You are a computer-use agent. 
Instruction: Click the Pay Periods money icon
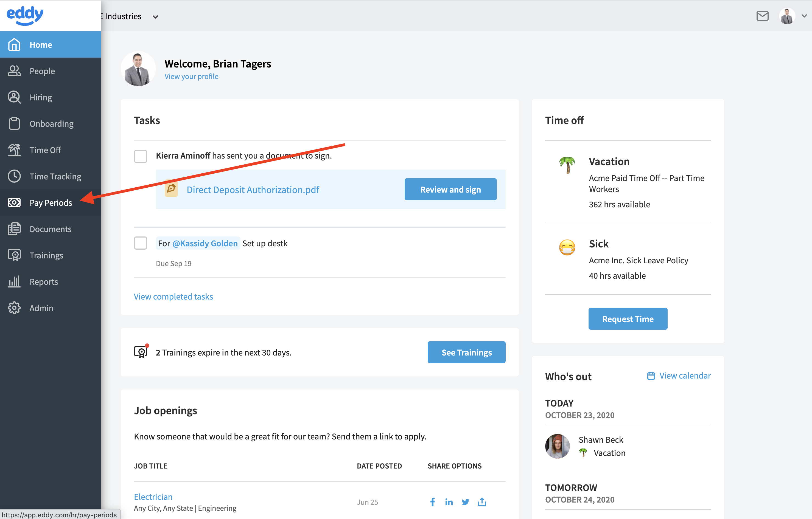(x=14, y=202)
